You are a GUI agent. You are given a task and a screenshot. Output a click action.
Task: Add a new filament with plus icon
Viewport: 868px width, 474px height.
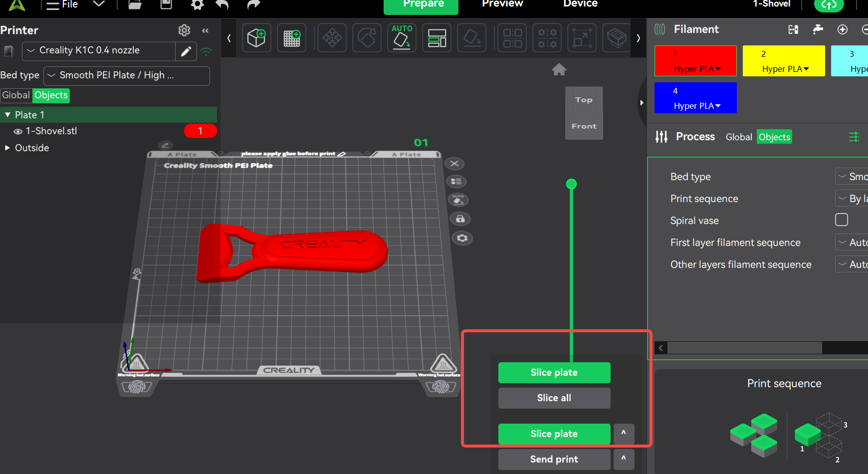point(842,29)
